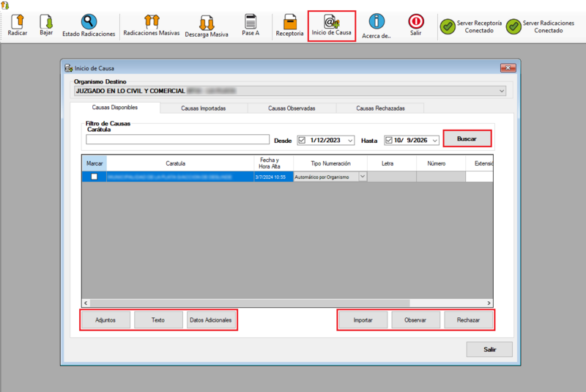Click the grid's horizontal scrollbar thumb

(250, 303)
